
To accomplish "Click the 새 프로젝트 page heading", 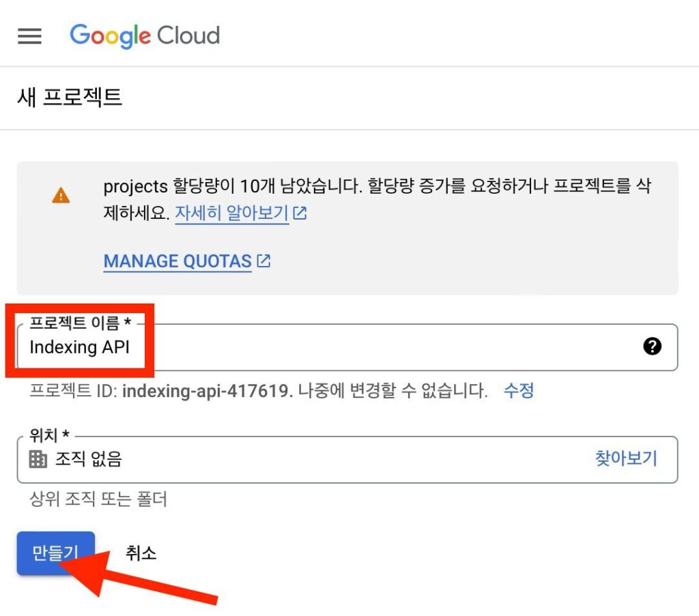I will (x=70, y=98).
